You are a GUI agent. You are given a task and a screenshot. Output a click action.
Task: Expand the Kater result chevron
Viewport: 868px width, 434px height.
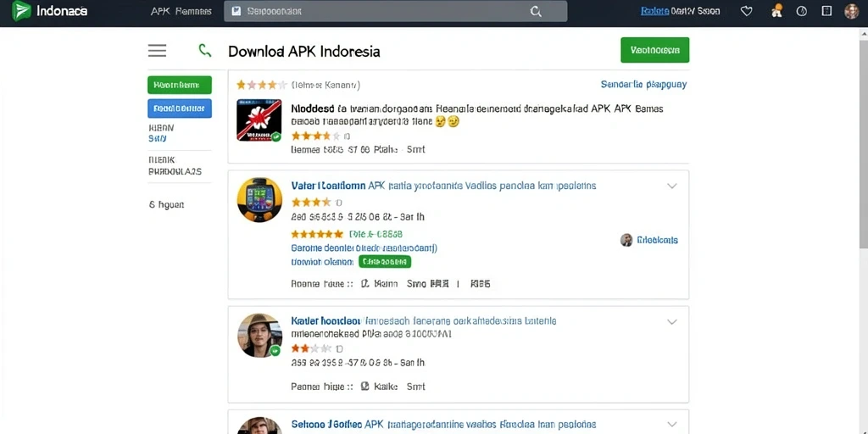coord(671,321)
